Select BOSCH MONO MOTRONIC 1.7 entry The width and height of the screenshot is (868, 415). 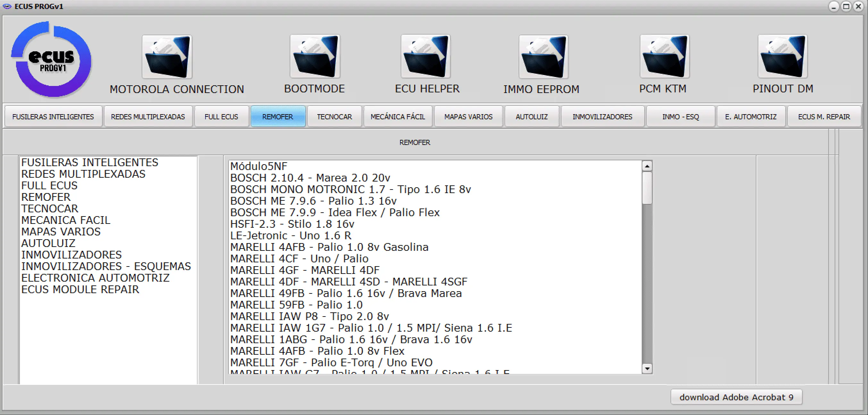(350, 189)
